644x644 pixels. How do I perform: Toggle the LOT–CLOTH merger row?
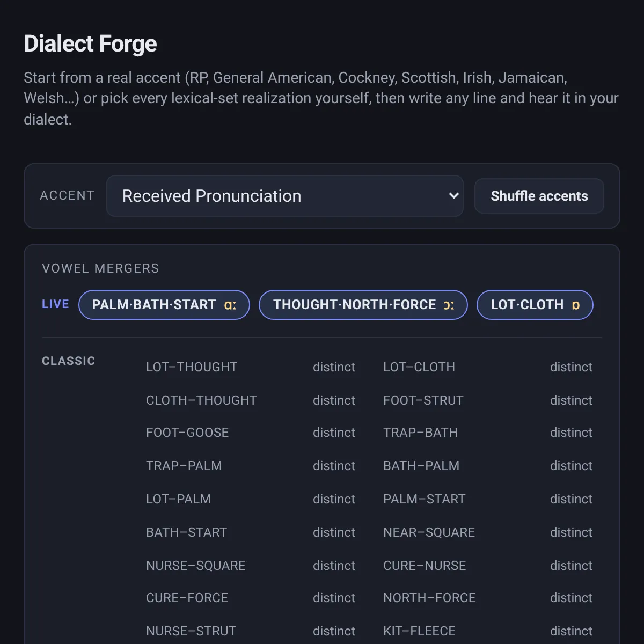pyautogui.click(x=488, y=367)
